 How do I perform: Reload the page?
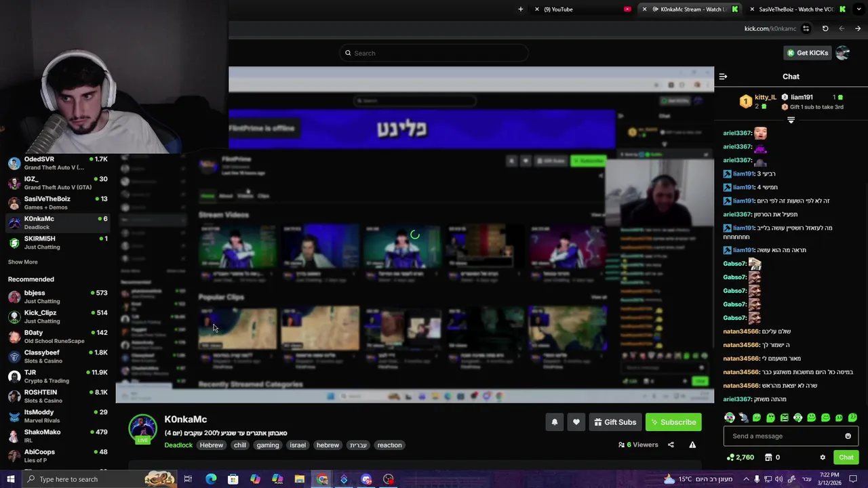pyautogui.click(x=825, y=28)
